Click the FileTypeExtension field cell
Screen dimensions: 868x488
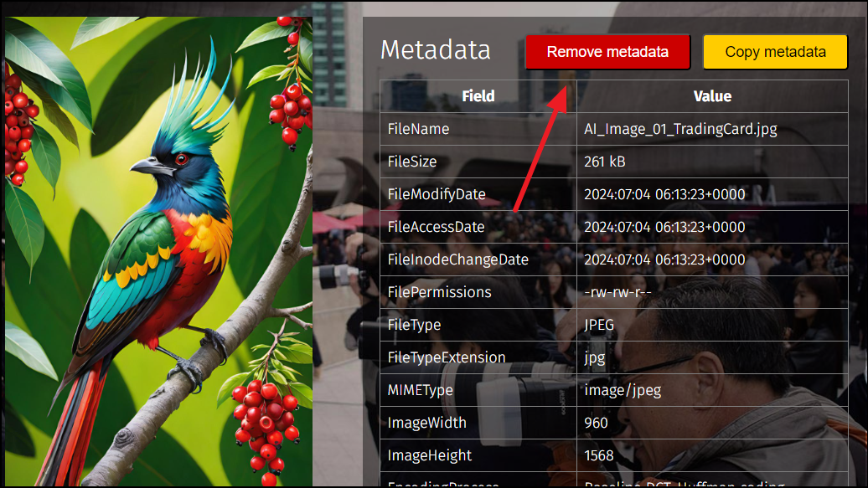click(478, 357)
